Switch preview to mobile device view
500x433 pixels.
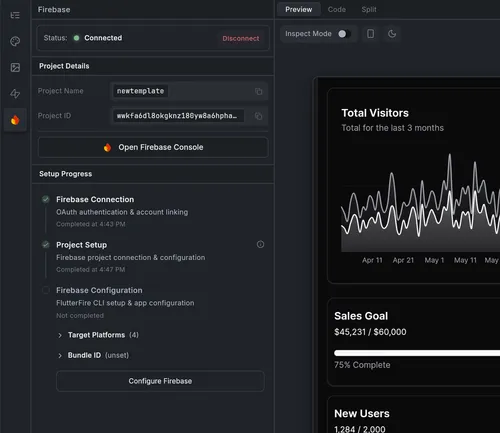click(x=370, y=34)
